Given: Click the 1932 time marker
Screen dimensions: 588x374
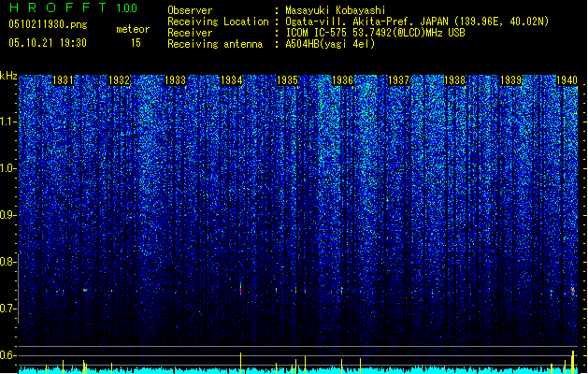Looking at the screenshot, I should [119, 80].
